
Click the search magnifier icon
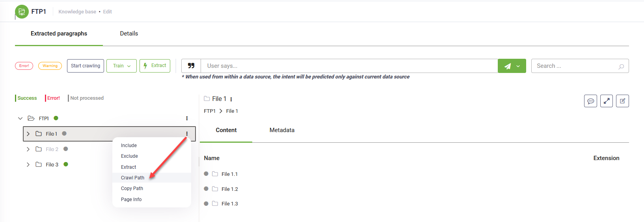click(621, 66)
